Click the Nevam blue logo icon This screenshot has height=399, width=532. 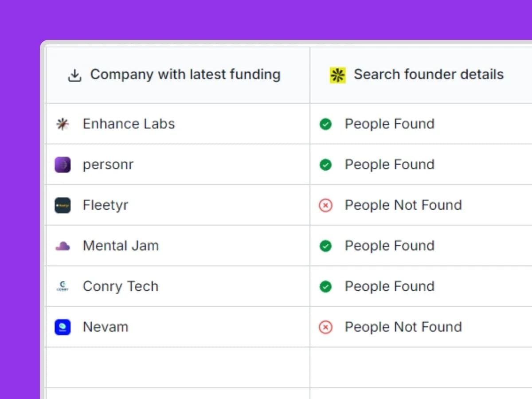click(62, 327)
